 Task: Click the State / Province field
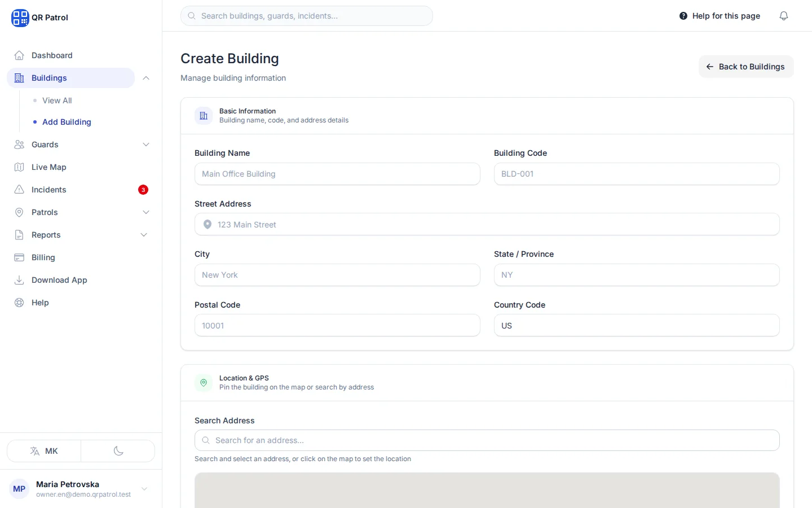point(637,275)
